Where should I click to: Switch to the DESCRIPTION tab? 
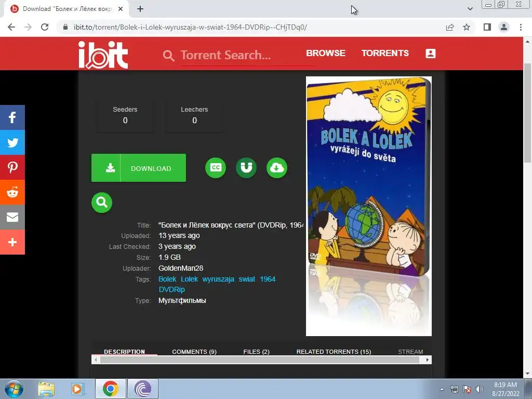tap(124, 352)
